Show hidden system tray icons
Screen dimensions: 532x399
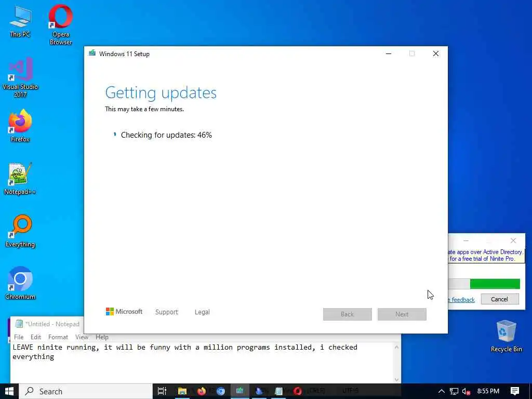[x=442, y=391]
